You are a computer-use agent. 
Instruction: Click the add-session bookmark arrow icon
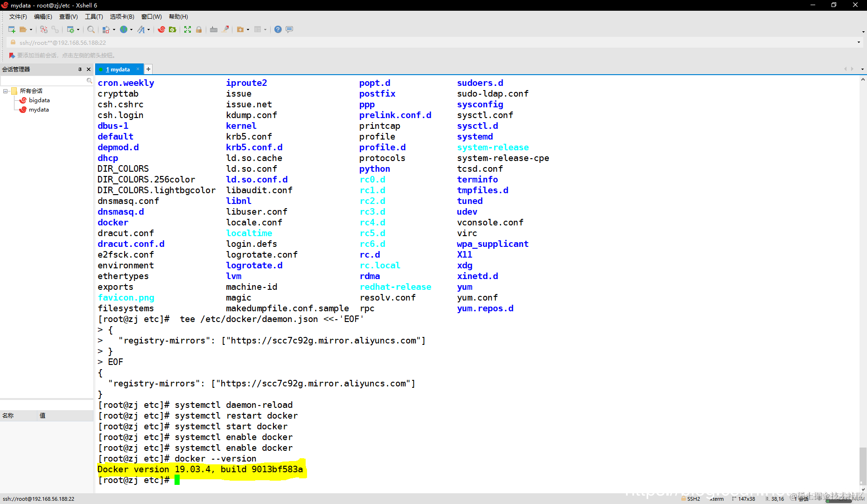(x=12, y=55)
